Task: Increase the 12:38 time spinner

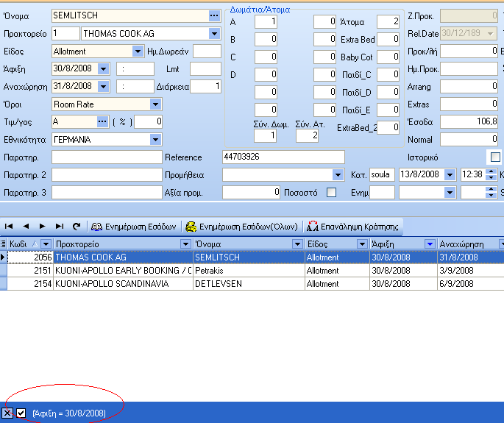Action: pyautogui.click(x=491, y=172)
